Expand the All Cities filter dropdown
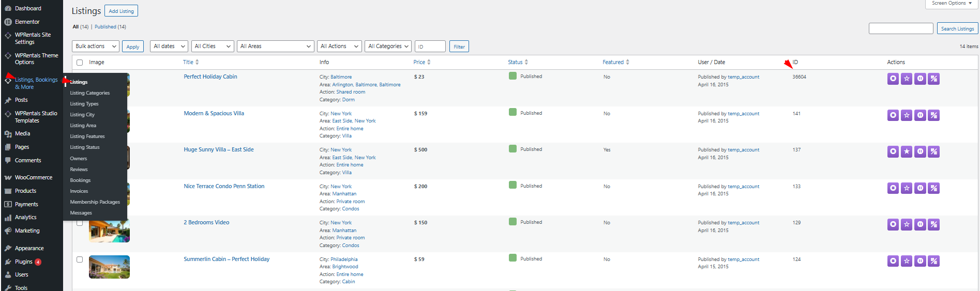This screenshot has width=980, height=291. [212, 47]
